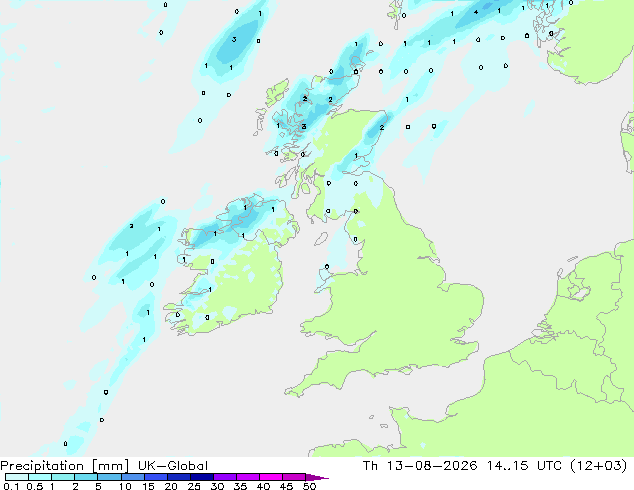Click the '14..15 UTC' time text
The height and width of the screenshot is (490, 634).
point(524,466)
